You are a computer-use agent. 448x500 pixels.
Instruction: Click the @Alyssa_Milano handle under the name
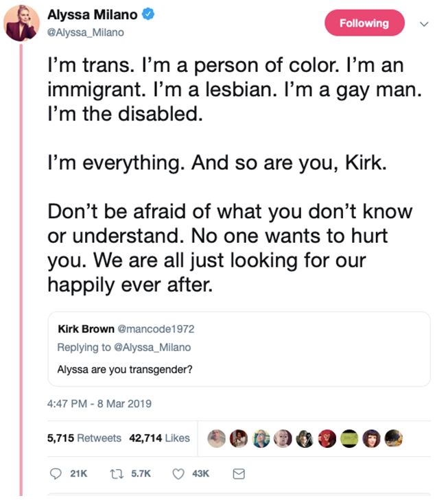click(x=86, y=32)
